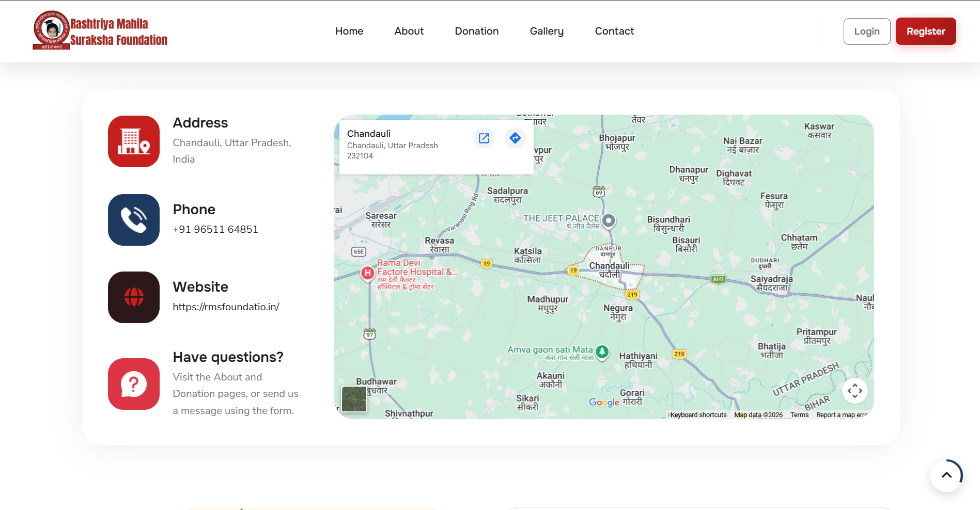Open the map in a new window
Viewport: 980px width, 510px height.
[x=484, y=138]
